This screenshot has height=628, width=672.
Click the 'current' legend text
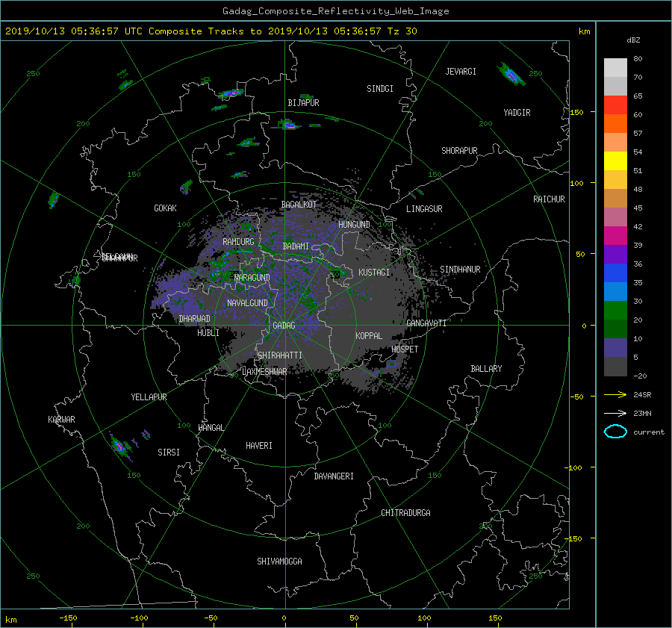(x=648, y=432)
